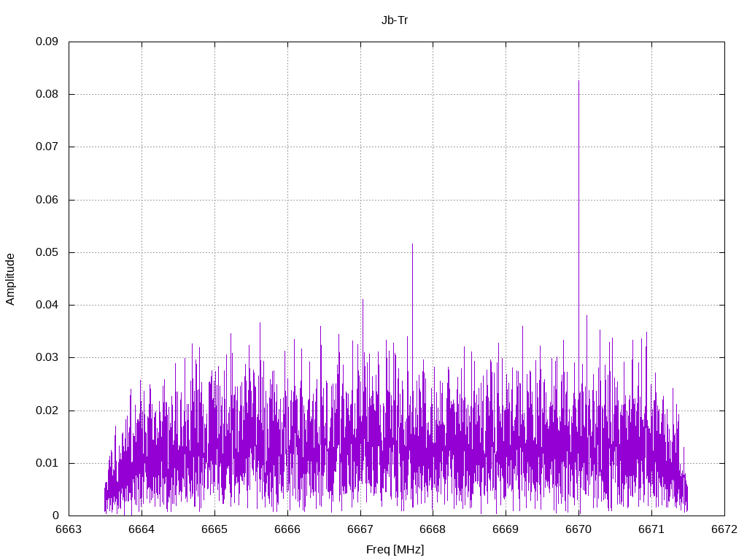The image size is (747, 560).
Task: Click the y-axis tick label 0.06
Action: coord(47,200)
